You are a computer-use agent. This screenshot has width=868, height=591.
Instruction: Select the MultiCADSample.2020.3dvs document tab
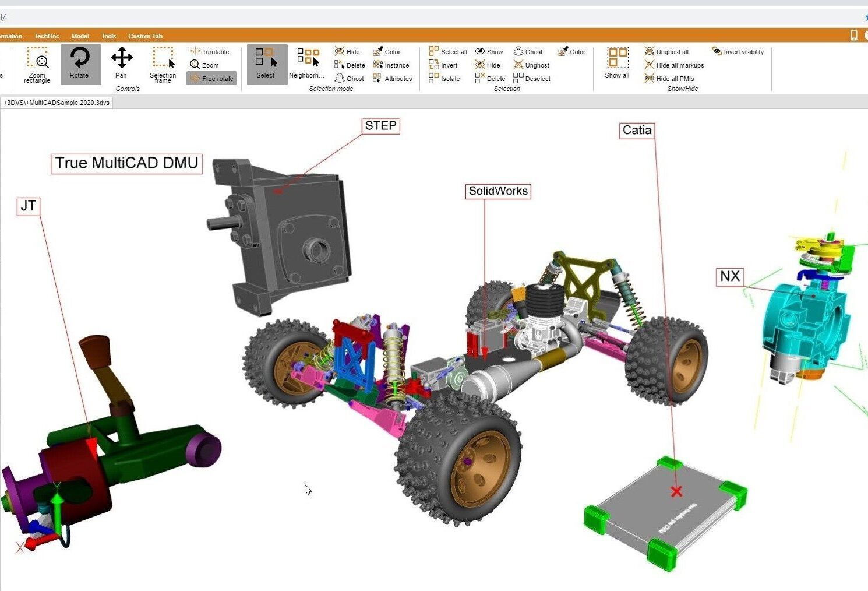57,103
